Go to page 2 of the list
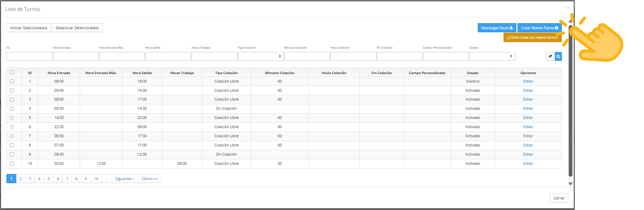644x210 pixels. [21, 179]
